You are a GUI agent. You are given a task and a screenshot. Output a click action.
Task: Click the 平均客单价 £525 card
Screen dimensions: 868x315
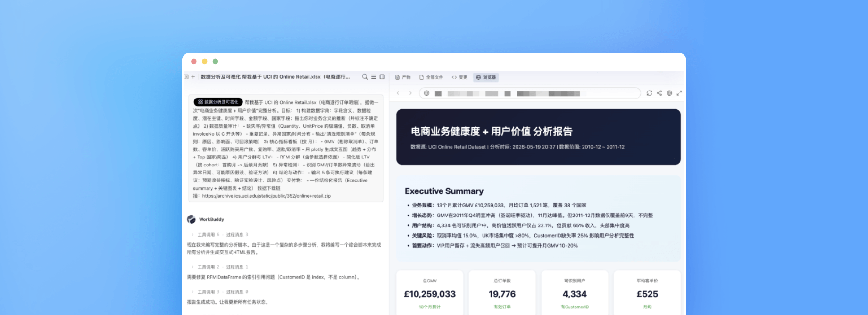(647, 292)
